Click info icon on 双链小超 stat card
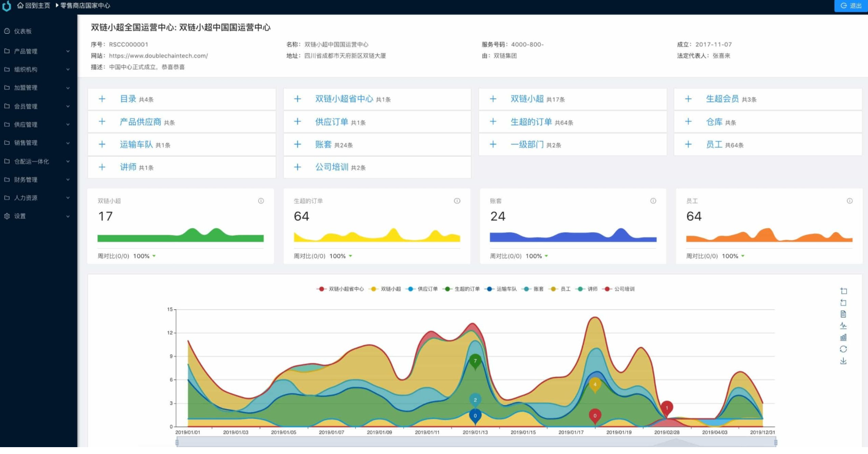Image resolution: width=868 pixels, height=454 pixels. point(261,201)
